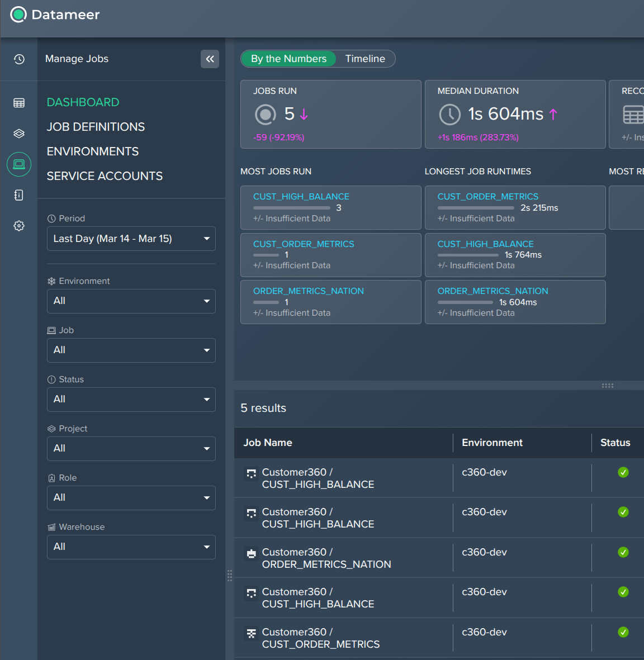This screenshot has width=644, height=660.
Task: Collapse the Manage Jobs panel
Action: pyautogui.click(x=210, y=59)
